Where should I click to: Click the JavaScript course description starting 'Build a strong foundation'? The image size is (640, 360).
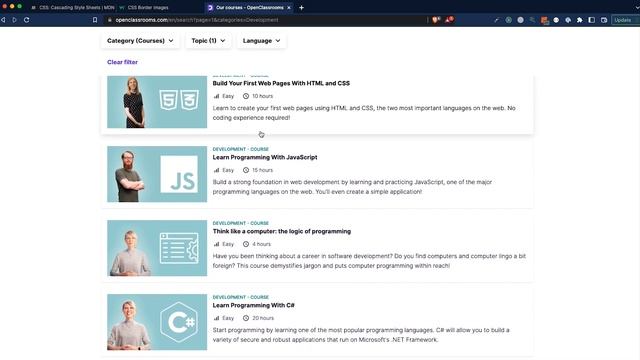click(352, 187)
